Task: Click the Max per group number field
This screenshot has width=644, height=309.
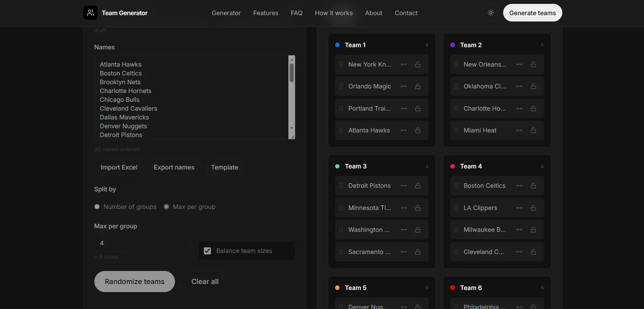Action: (x=143, y=243)
